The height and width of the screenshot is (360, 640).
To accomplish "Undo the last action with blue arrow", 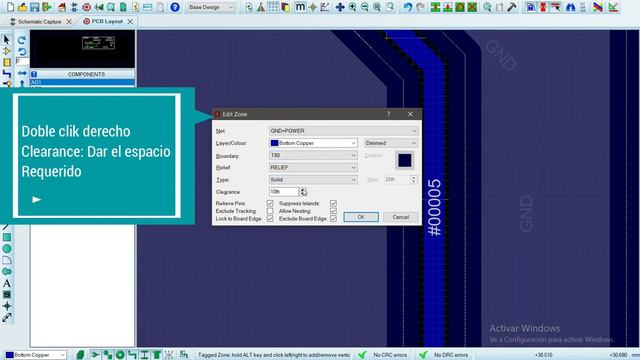I will click(x=408, y=7).
